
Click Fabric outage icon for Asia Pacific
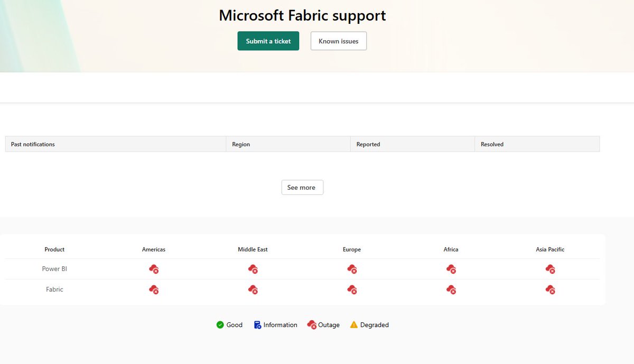click(x=550, y=290)
